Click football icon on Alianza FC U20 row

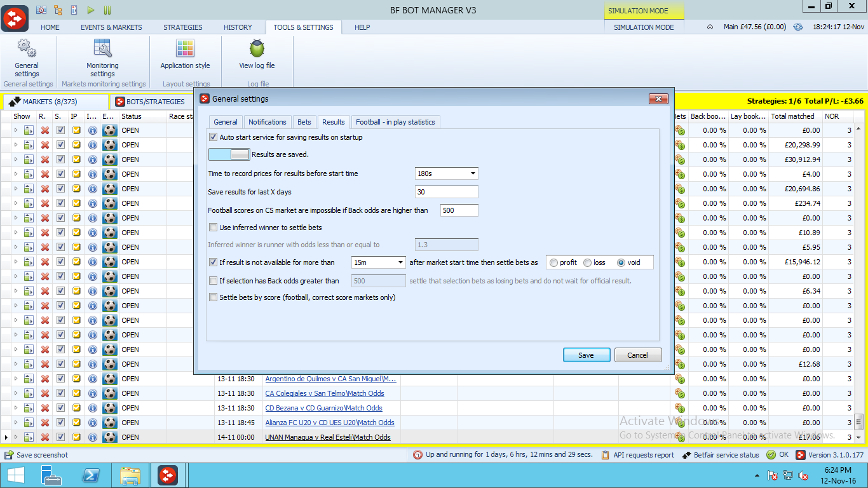click(x=110, y=423)
